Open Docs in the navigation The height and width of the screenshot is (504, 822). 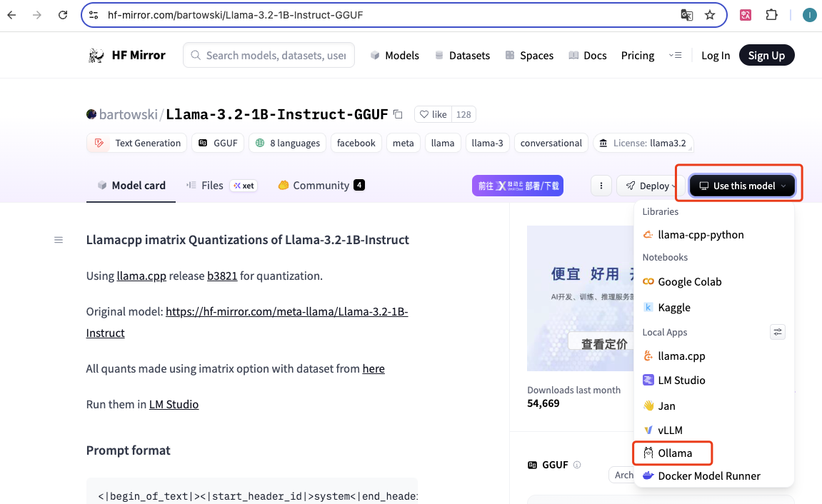coord(588,56)
